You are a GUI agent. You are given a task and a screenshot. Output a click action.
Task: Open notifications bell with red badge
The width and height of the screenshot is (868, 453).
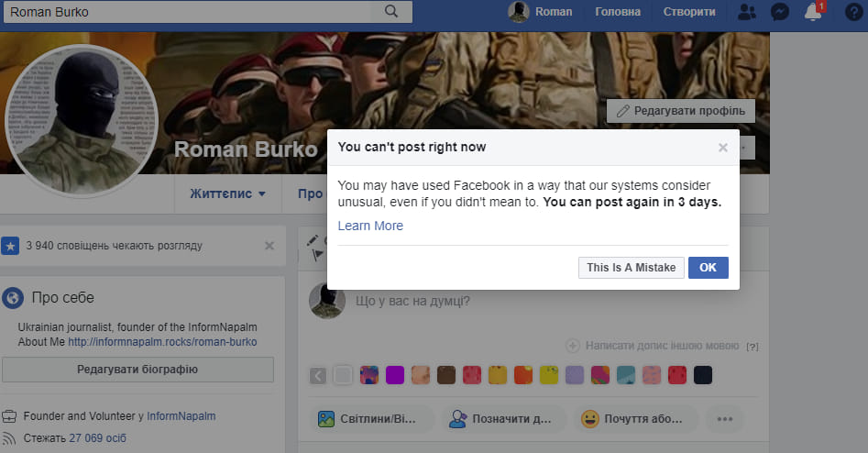tap(813, 12)
